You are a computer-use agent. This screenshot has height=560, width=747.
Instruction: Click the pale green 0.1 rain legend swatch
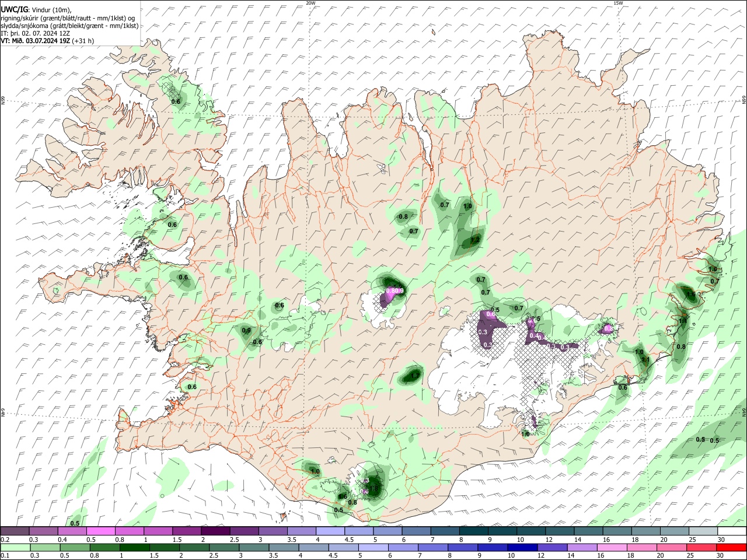(15, 547)
